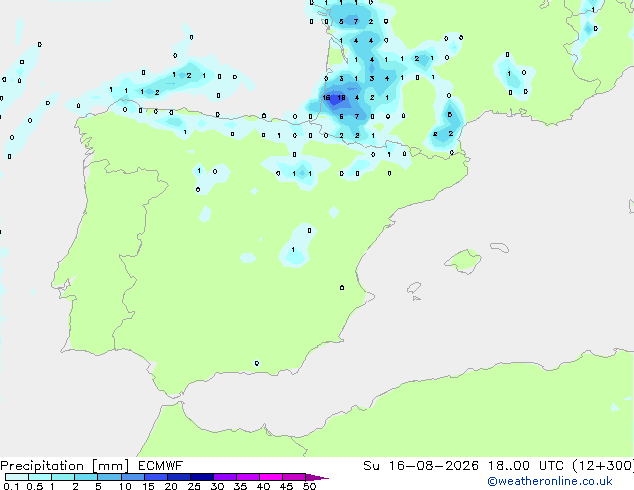Click Ibiza island outline on the map
The width and height of the screenshot is (634, 490).
pos(414,289)
